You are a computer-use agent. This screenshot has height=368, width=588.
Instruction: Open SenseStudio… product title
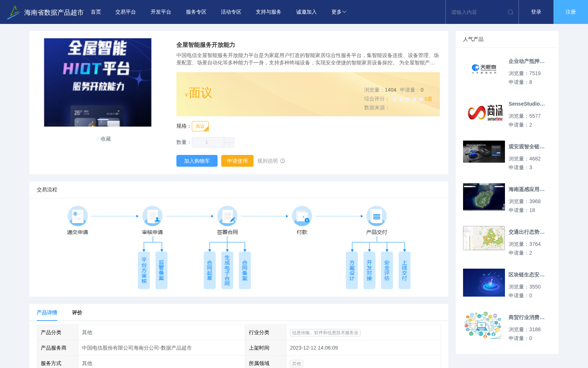point(527,104)
